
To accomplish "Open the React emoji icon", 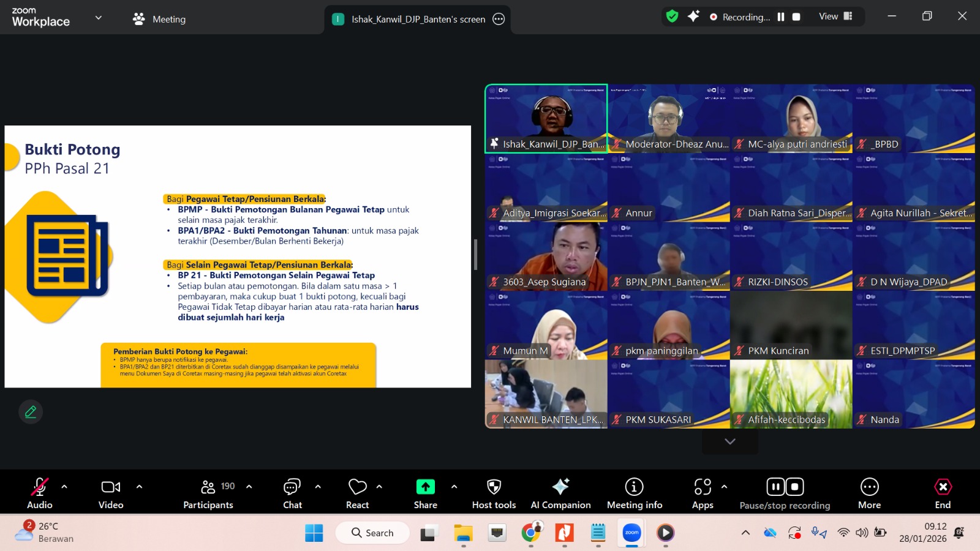I will coord(357,487).
